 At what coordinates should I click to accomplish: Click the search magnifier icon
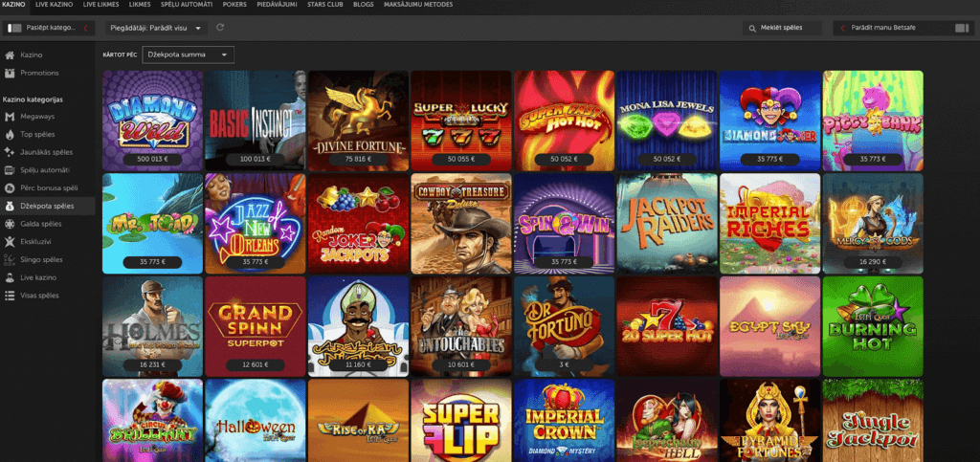(x=753, y=28)
